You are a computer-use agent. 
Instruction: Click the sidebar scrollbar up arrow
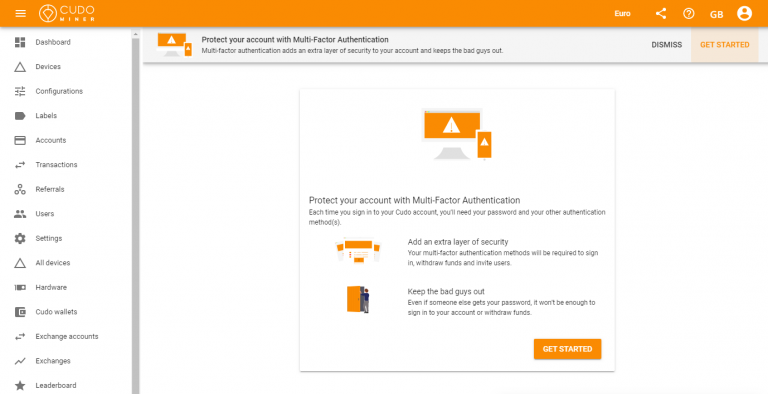tap(136, 34)
